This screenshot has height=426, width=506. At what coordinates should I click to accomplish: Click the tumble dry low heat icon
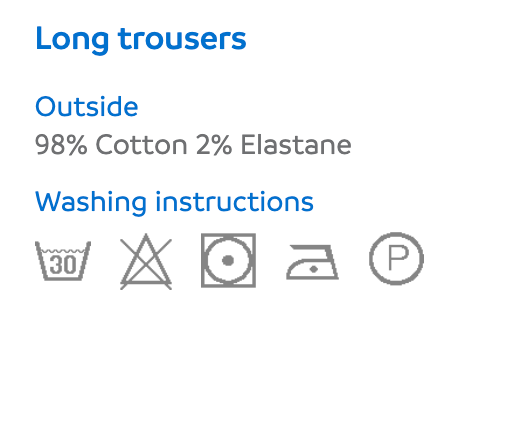tap(228, 260)
